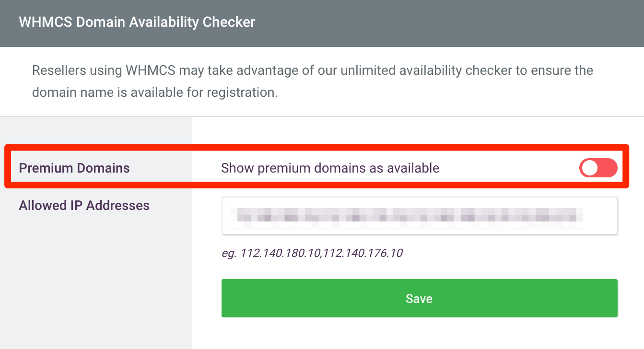
Task: Click the "Allowed IP Addresses" label
Action: (84, 206)
